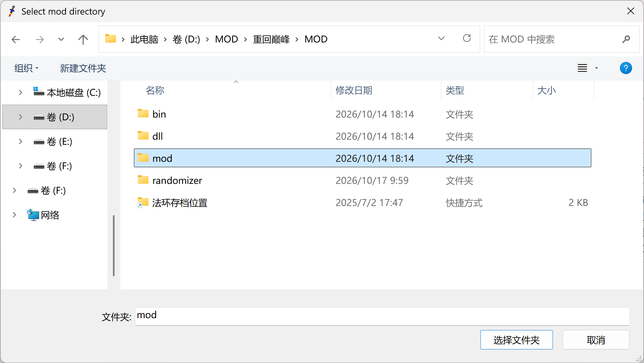Image resolution: width=644 pixels, height=363 pixels.
Task: Refresh the current folder view
Action: click(x=467, y=38)
